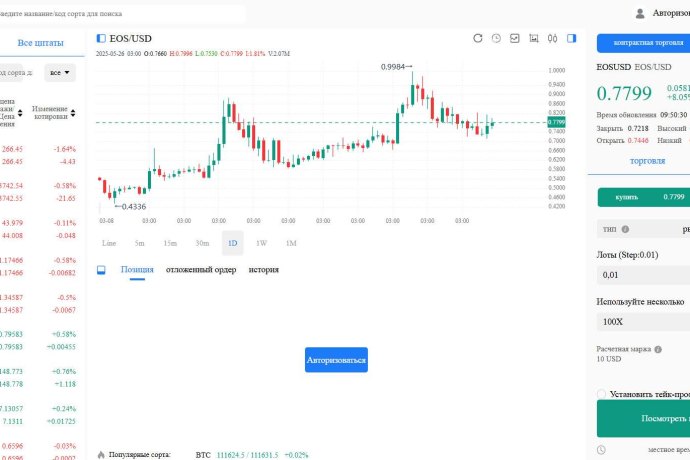The height and width of the screenshot is (460, 690).
Task: Click the info icon next to тип
Action: (x=625, y=229)
